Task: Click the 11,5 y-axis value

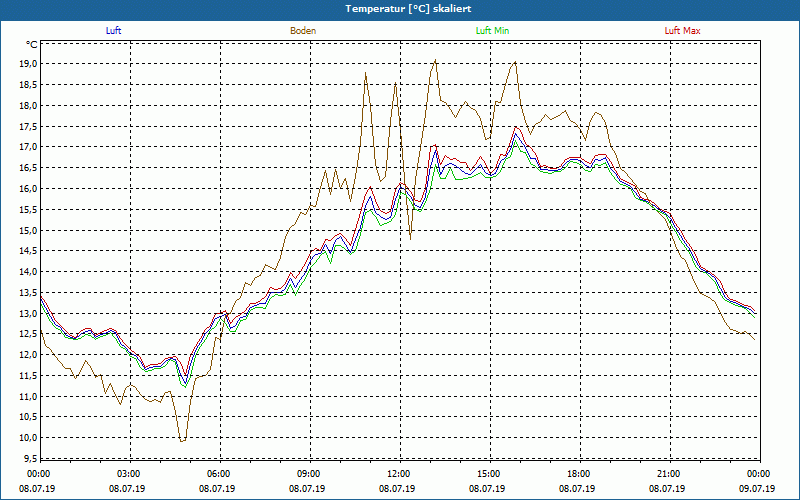Action: click(x=28, y=376)
